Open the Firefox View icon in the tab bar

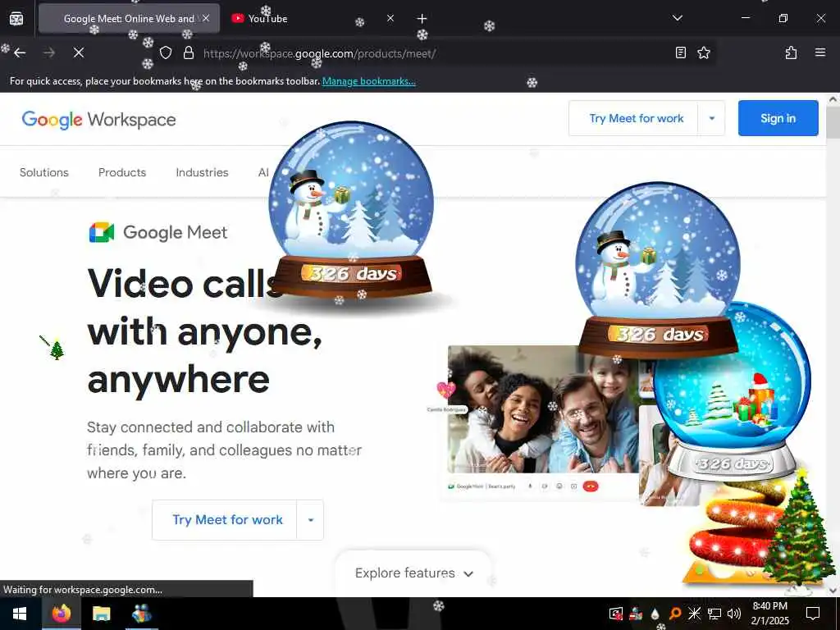click(16, 19)
